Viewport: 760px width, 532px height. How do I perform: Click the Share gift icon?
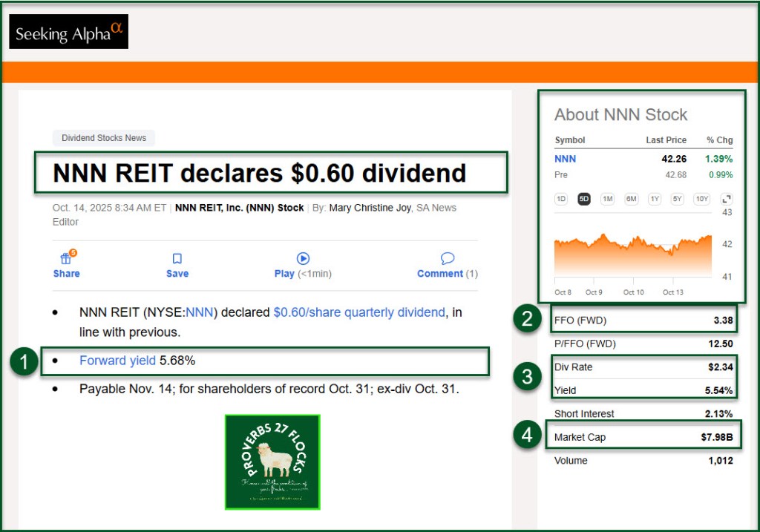(66, 258)
